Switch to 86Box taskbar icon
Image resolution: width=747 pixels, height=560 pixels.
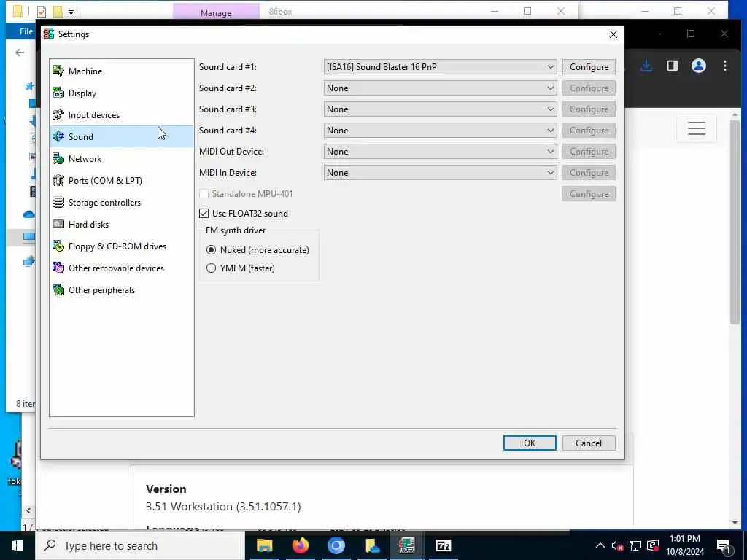point(406,545)
